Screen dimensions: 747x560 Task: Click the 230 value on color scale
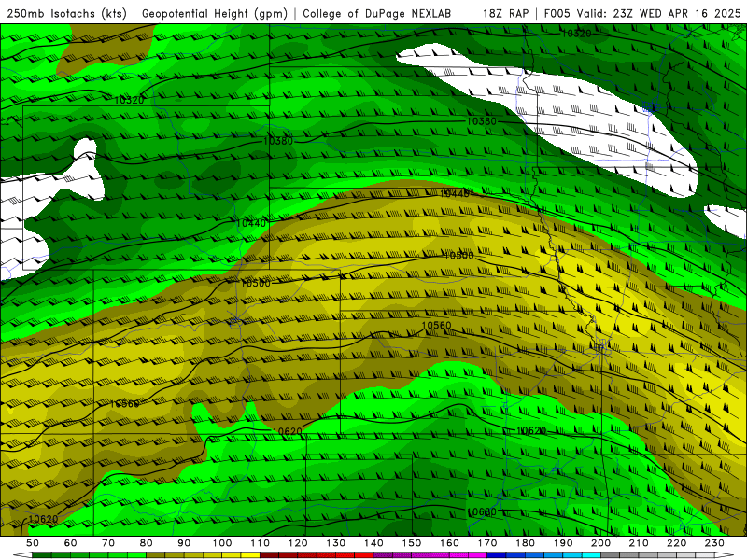click(714, 543)
